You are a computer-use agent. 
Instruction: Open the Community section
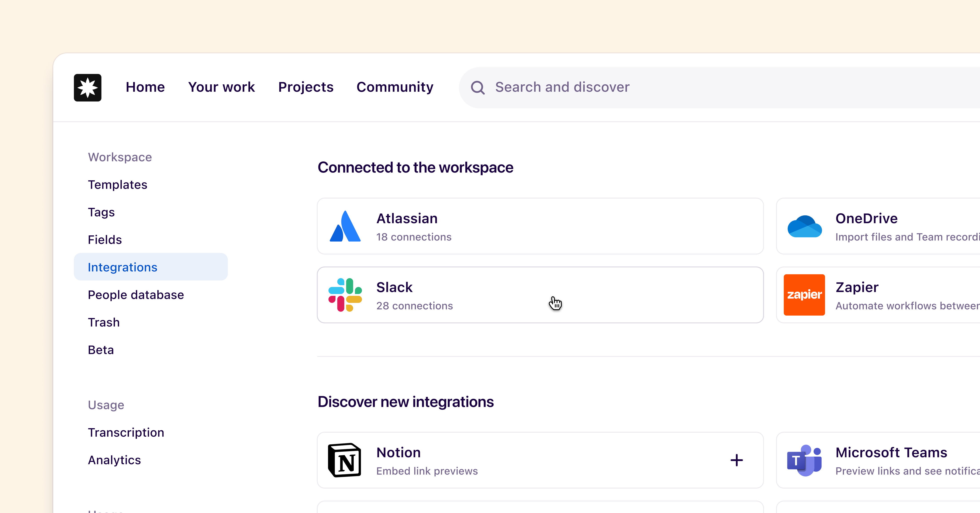click(x=395, y=87)
